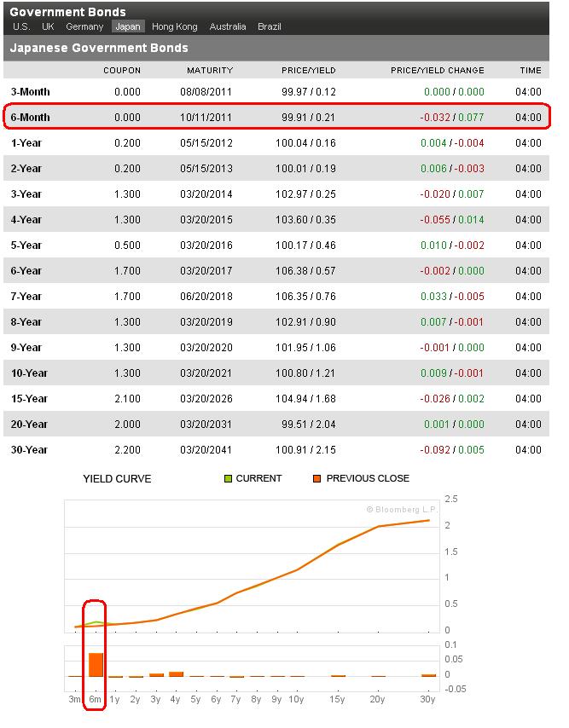This screenshot has height=728, width=569.
Task: Click price/yield 102.97 / 0.25
Action: tap(305, 194)
